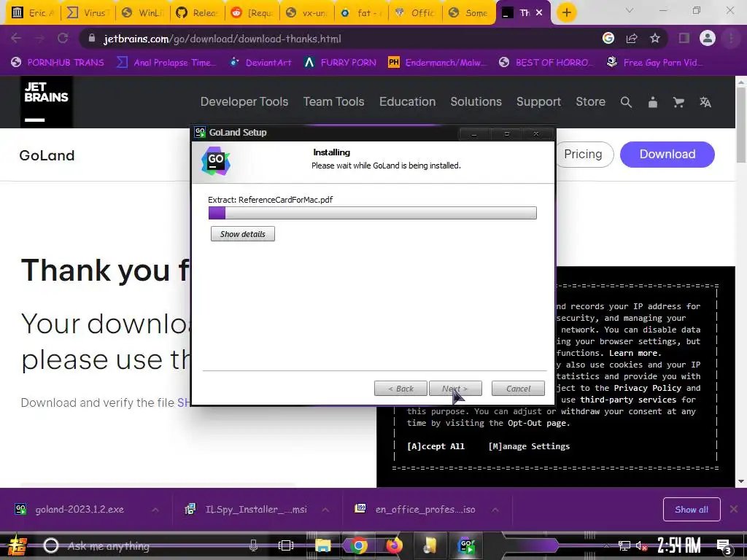The height and width of the screenshot is (560, 747).
Task: Open File Explorer from the taskbar
Action: [x=322, y=545]
